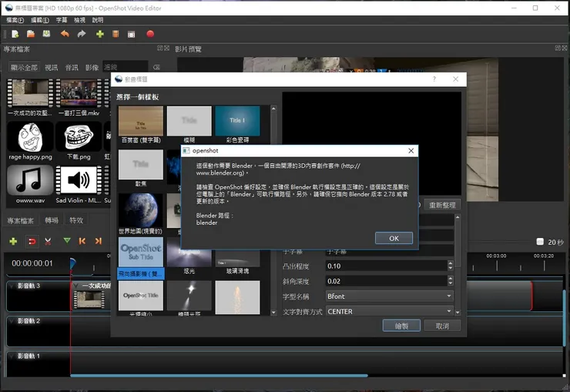Open the 檔案 menu

[x=15, y=20]
